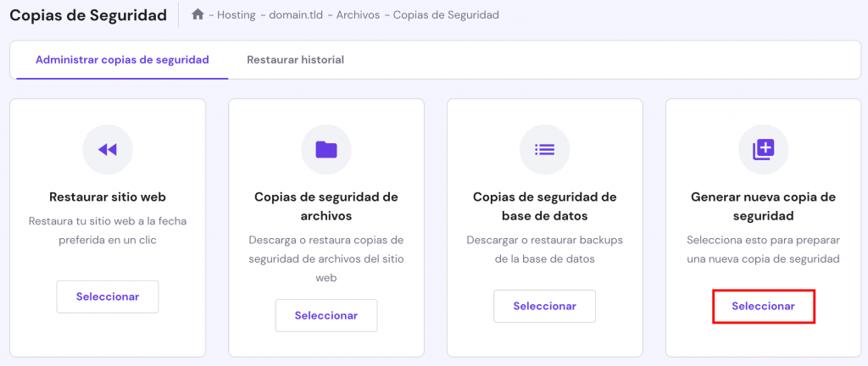Click the Copias de seguridad de base de datos heading
This screenshot has width=868, height=366.
pos(544,206)
